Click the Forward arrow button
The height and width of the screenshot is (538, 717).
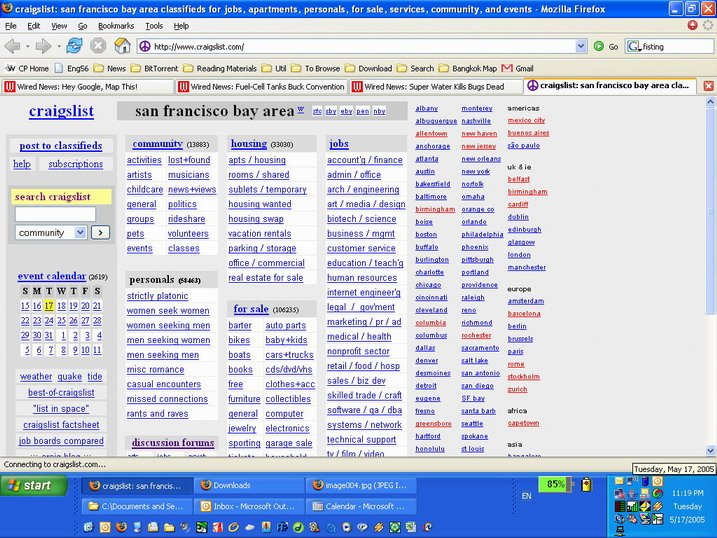43,46
